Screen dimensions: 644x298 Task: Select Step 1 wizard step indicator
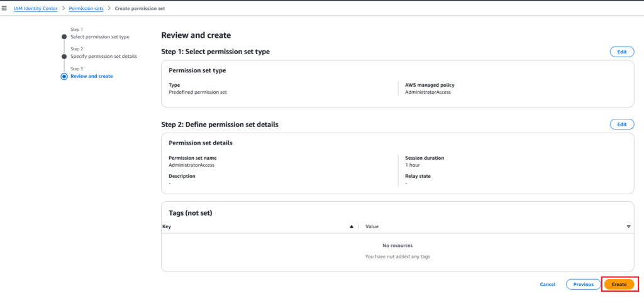[x=64, y=36]
